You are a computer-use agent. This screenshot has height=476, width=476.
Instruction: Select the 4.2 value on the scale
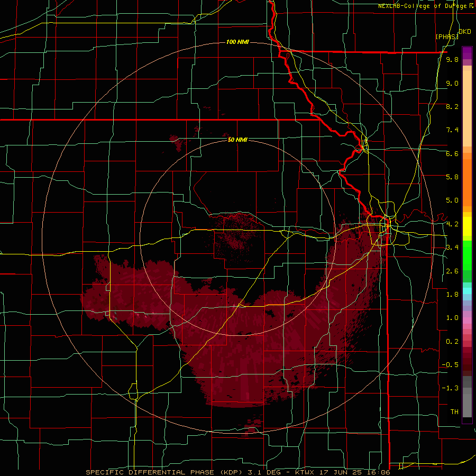452,224
